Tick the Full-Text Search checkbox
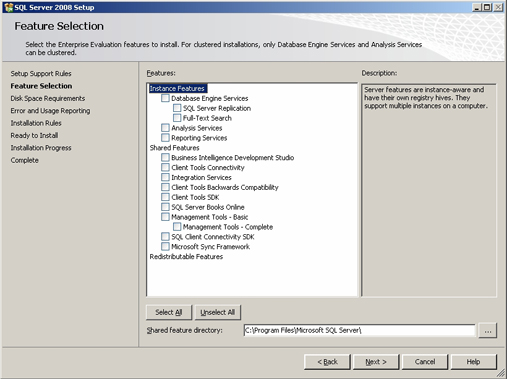 point(177,118)
